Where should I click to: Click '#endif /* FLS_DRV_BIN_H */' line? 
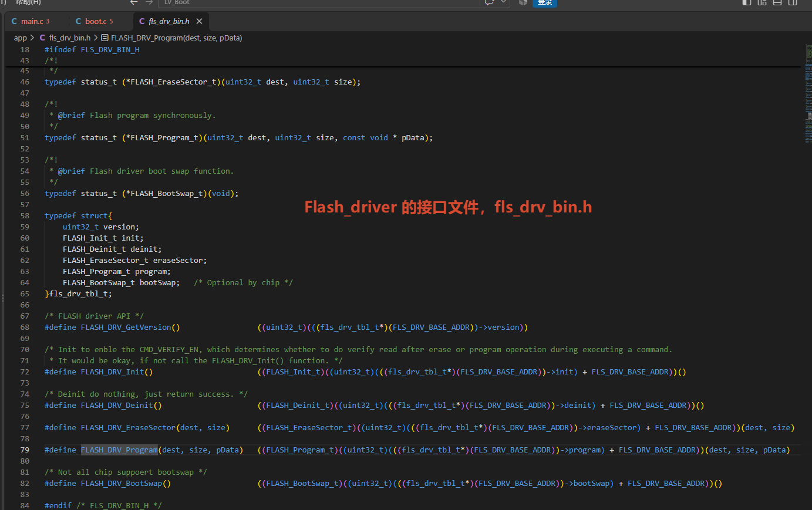pyautogui.click(x=103, y=505)
